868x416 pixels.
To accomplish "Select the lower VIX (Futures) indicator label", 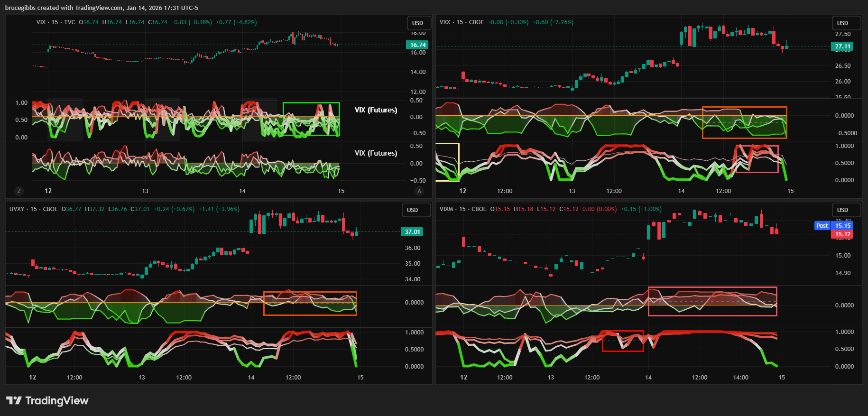I will 376,153.
